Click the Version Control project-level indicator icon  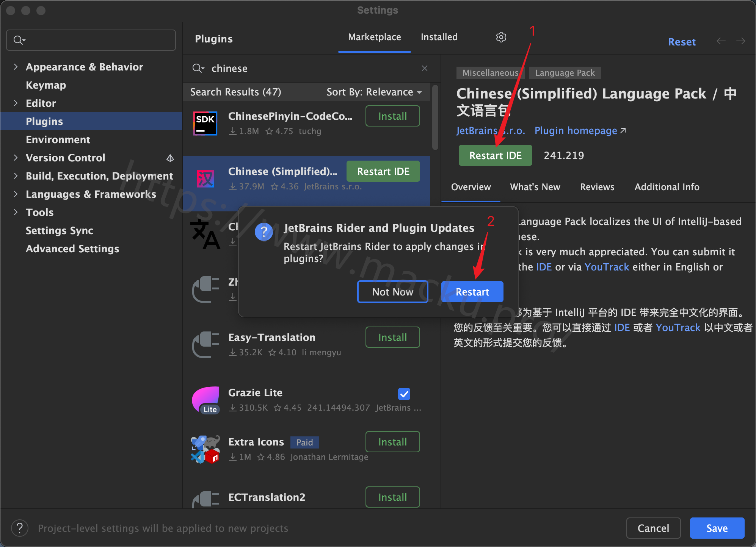[x=170, y=158]
